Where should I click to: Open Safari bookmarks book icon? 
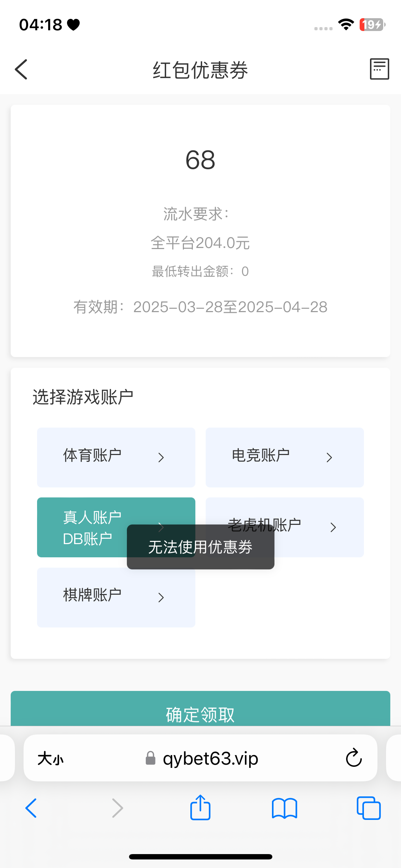pyautogui.click(x=284, y=808)
